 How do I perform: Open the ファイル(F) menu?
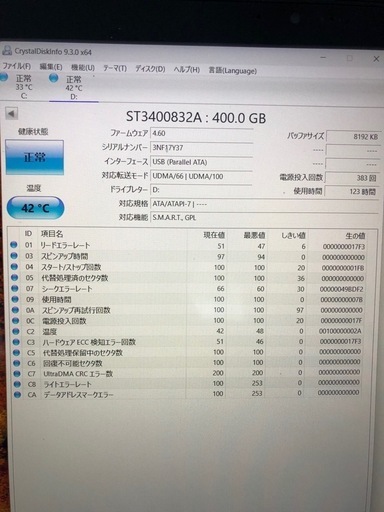pyautogui.click(x=17, y=66)
